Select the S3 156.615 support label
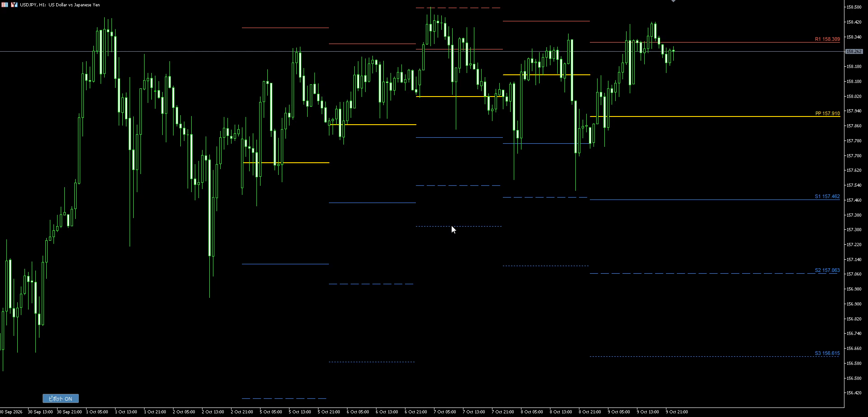Screen dimensions: 868x417 827,354
